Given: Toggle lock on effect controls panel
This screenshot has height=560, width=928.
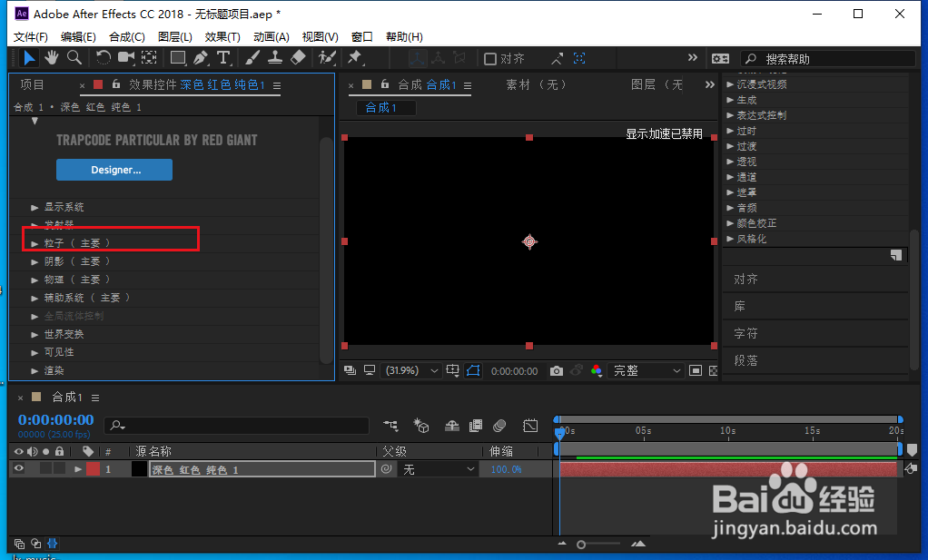Looking at the screenshot, I should (x=116, y=84).
